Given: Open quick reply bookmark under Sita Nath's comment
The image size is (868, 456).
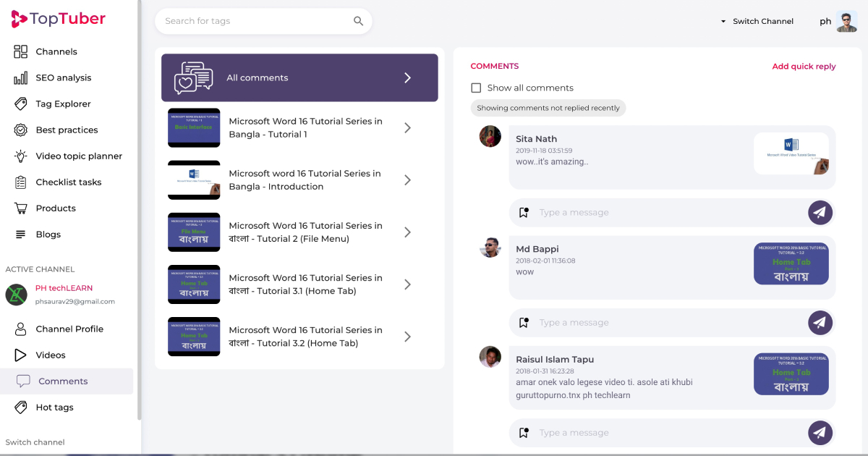Looking at the screenshot, I should pos(524,212).
